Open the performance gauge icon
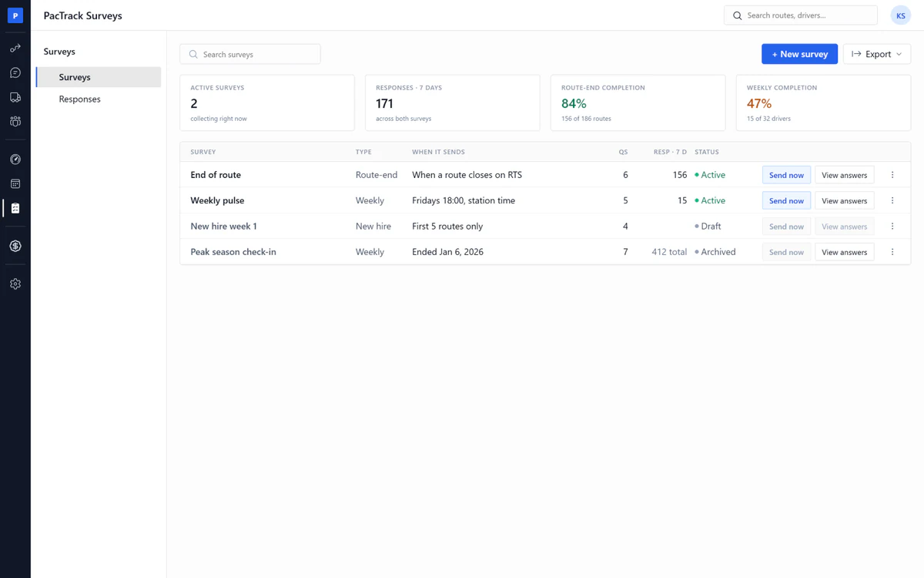The image size is (924, 578). tap(15, 160)
